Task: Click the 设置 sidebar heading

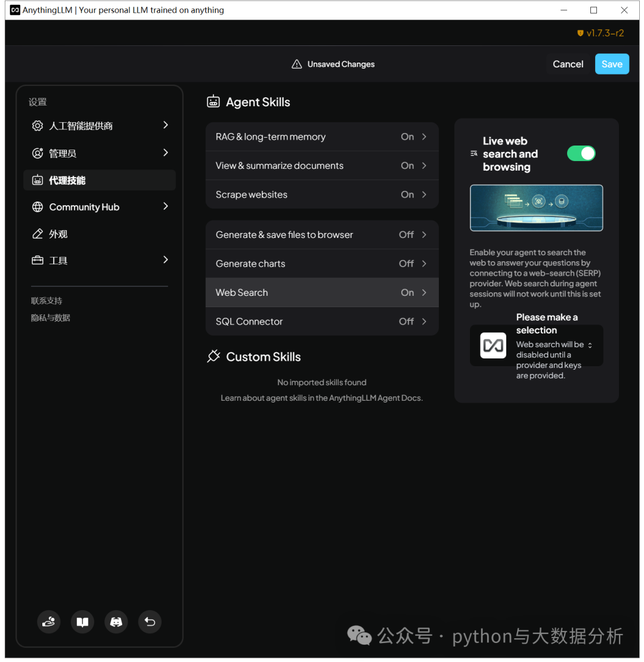Action: (x=38, y=102)
